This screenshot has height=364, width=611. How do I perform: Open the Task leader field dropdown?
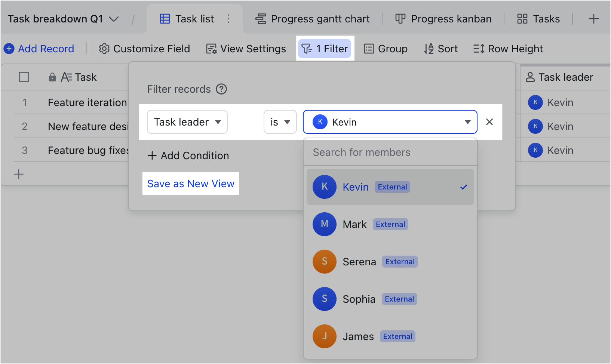[x=187, y=122]
